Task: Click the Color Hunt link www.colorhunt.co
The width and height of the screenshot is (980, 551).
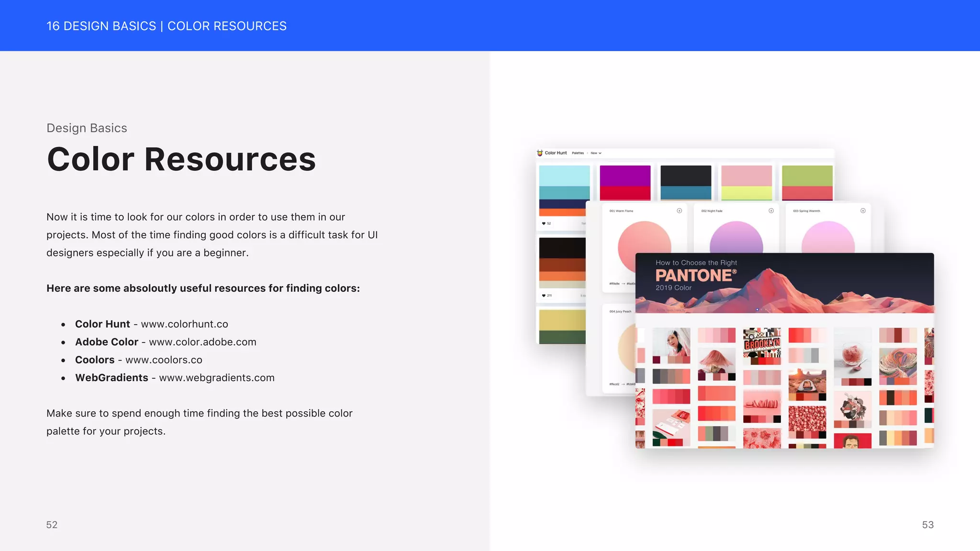Action: 184,324
